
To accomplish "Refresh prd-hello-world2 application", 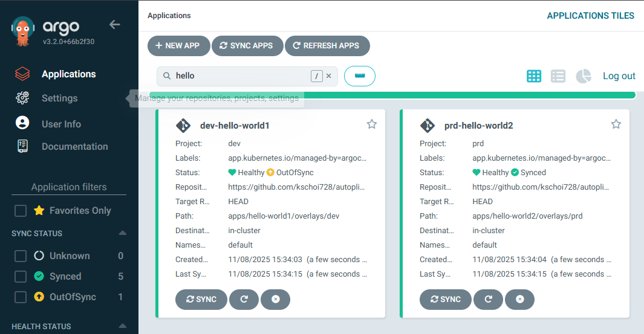I will (489, 300).
